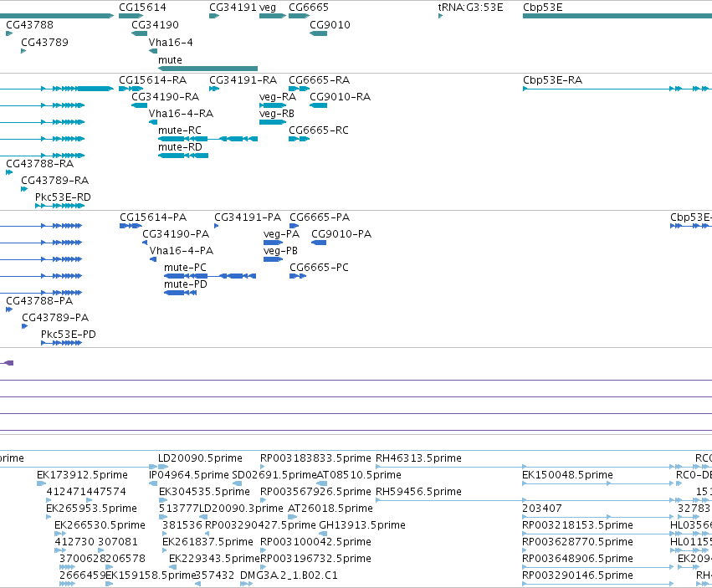Screen dimensions: 712x588
Task: Click the EK266530.5prime EST label
Action: pos(100,525)
